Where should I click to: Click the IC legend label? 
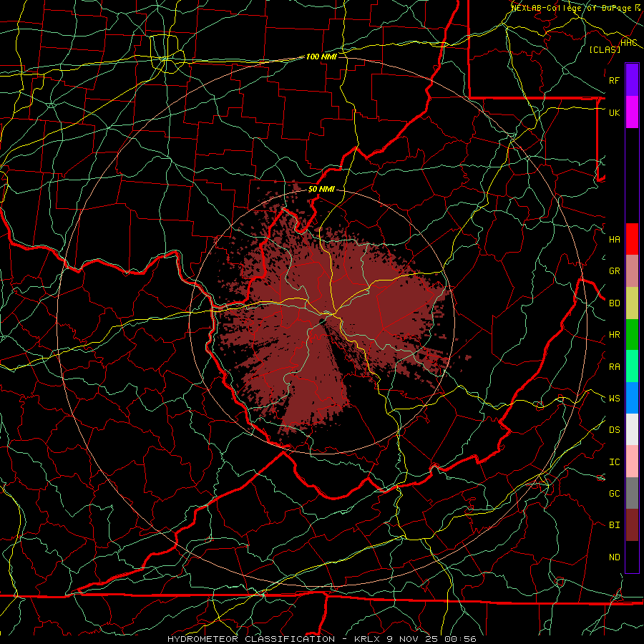[x=614, y=462]
